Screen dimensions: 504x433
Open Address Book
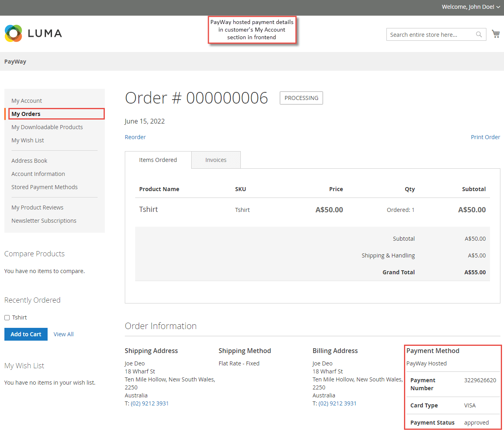tap(29, 161)
